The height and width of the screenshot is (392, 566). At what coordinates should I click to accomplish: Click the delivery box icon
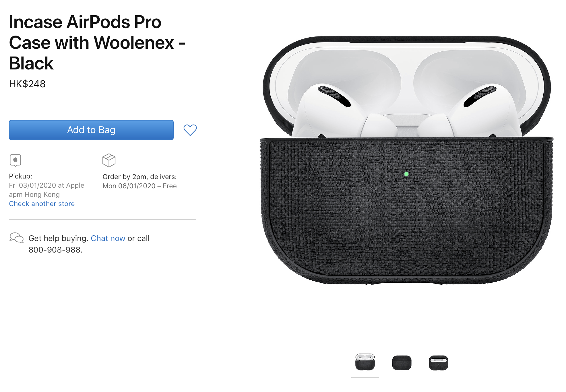tap(109, 160)
